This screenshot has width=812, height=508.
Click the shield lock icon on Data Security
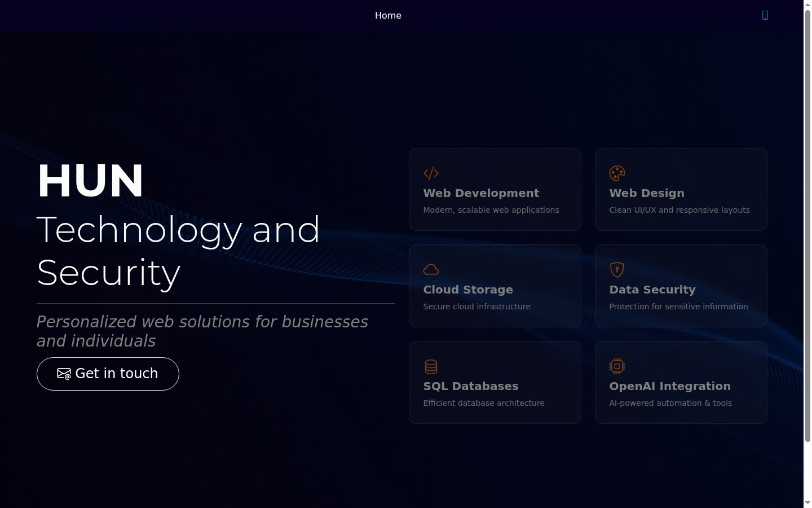(617, 270)
